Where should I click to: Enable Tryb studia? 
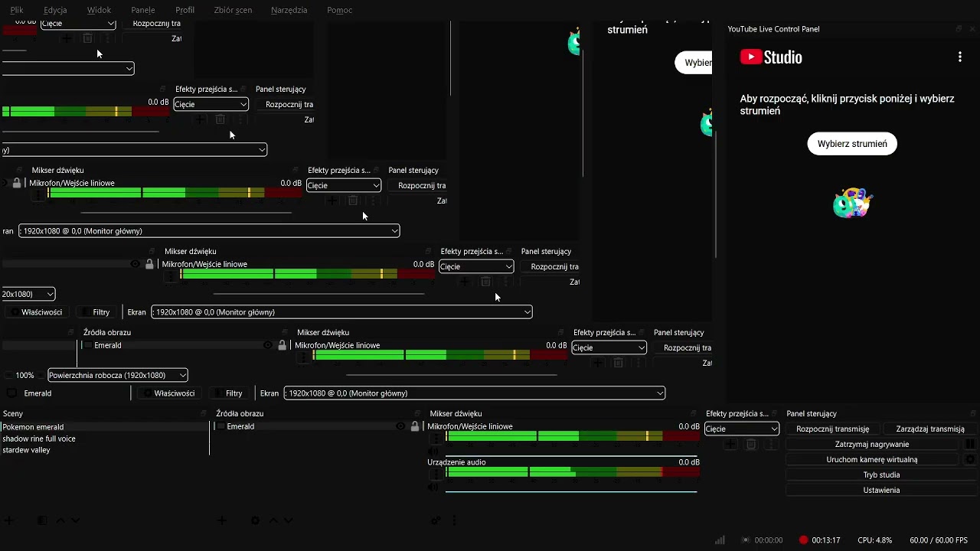(881, 475)
